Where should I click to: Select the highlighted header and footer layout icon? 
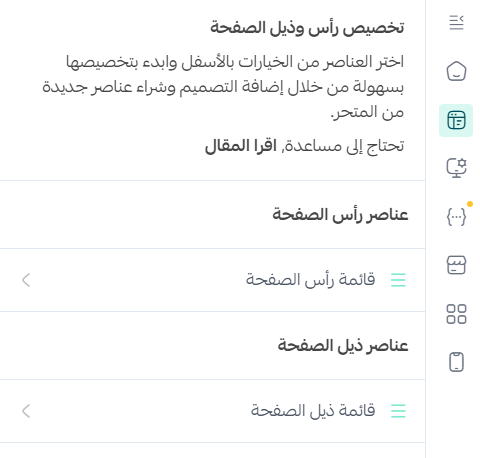(456, 120)
